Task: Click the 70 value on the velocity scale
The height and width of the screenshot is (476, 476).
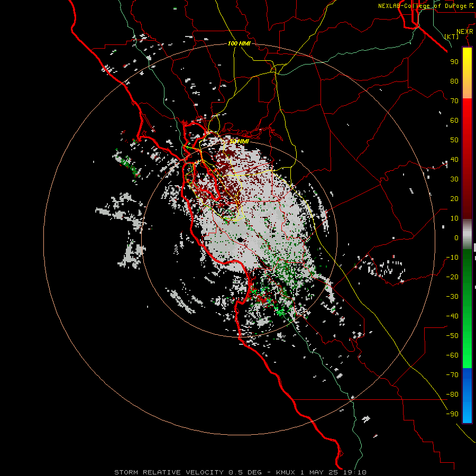Action: (454, 101)
